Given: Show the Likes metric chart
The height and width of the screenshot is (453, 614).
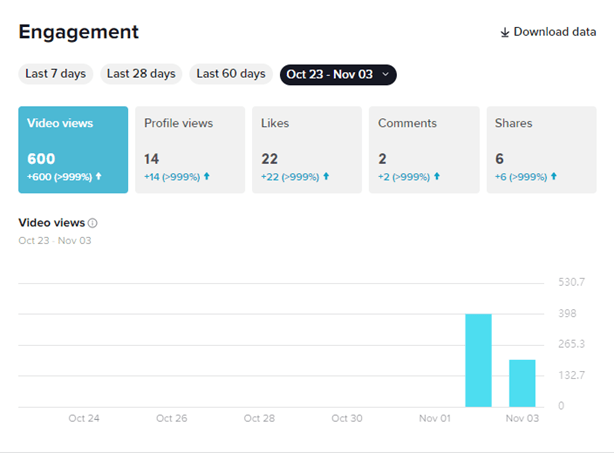Looking at the screenshot, I should pos(306,150).
